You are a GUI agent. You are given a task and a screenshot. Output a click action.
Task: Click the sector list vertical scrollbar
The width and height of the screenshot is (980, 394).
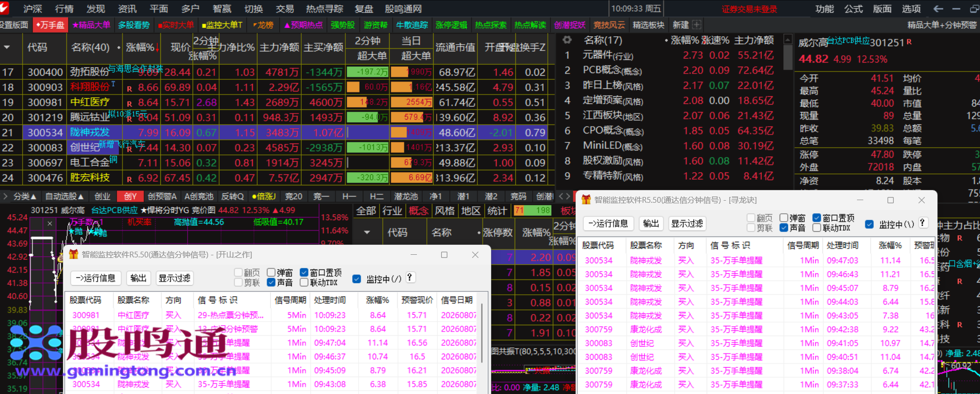point(788,57)
